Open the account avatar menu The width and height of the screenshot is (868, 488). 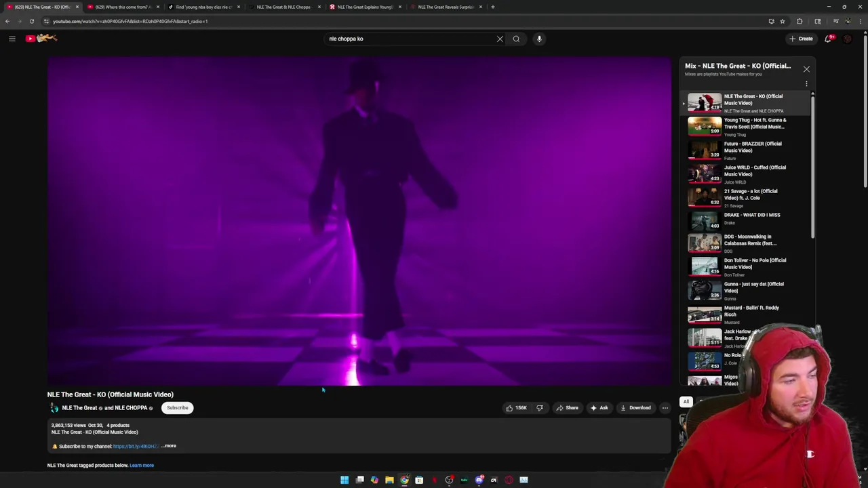847,39
